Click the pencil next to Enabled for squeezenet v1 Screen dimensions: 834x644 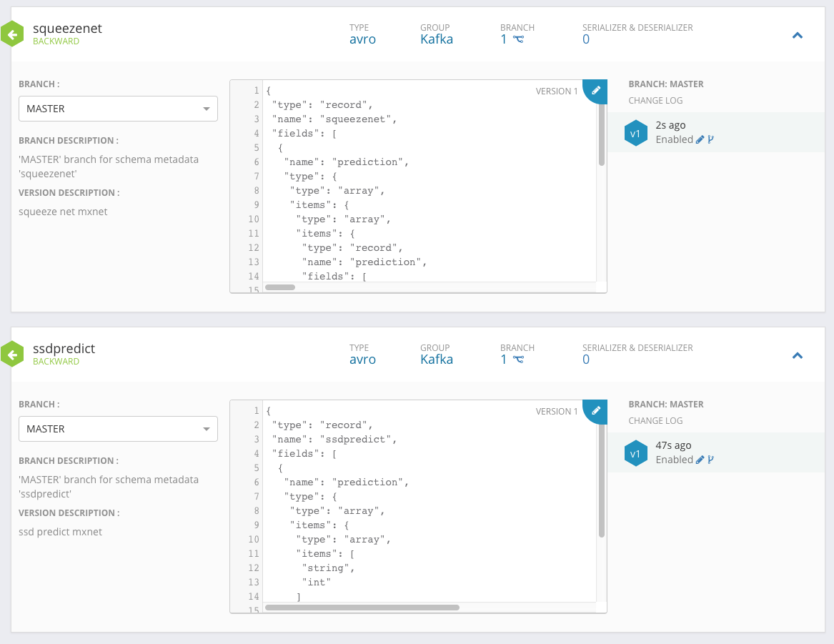point(700,139)
